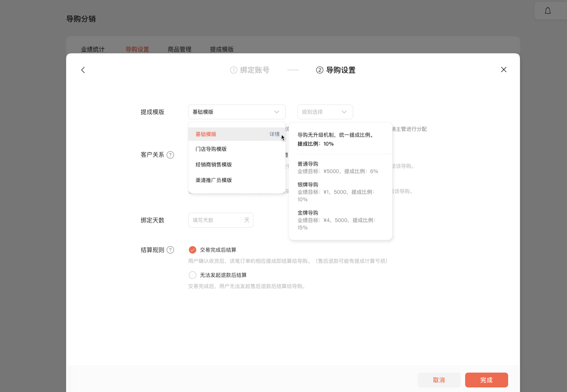The height and width of the screenshot is (392, 567).
Task: Click the 普通导购 level entry
Action: (338, 167)
